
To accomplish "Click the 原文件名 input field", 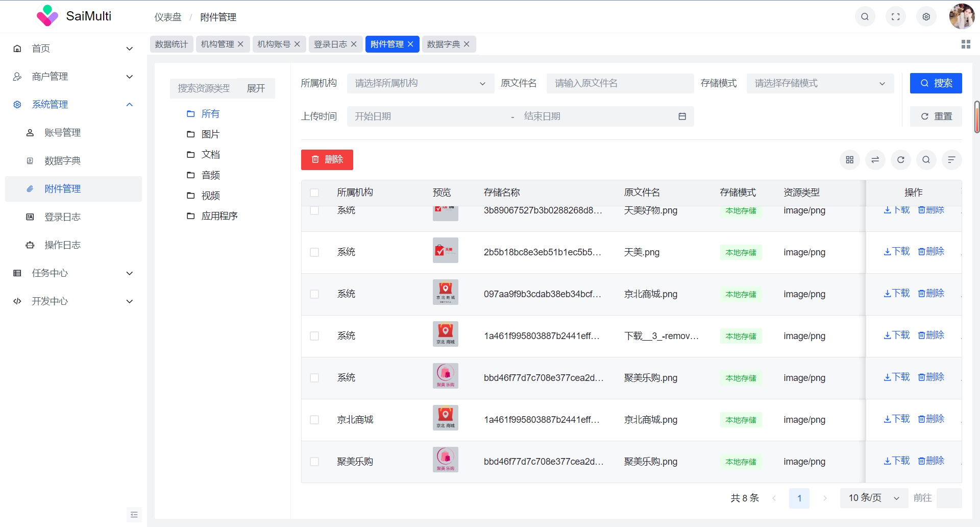I will click(620, 83).
